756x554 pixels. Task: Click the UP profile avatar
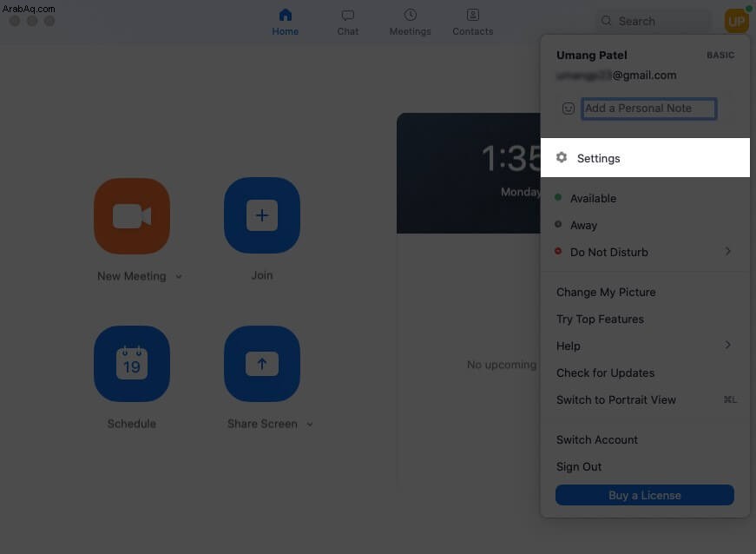click(736, 21)
